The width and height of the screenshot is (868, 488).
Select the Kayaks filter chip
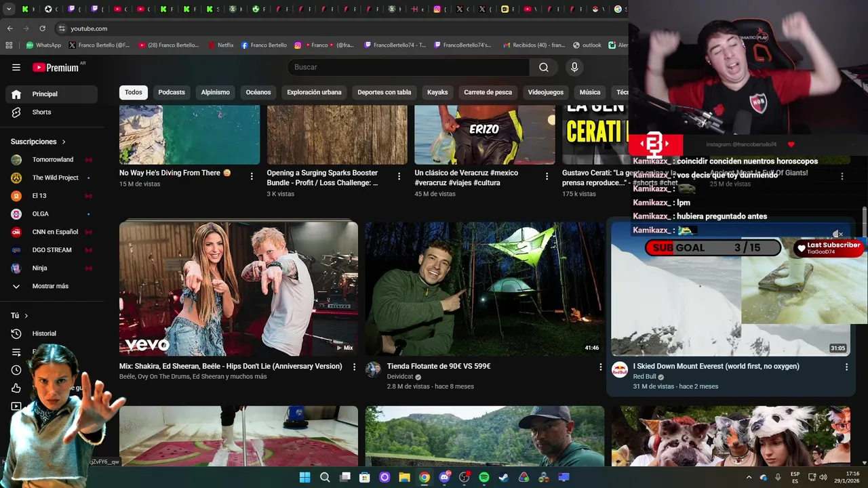pyautogui.click(x=437, y=92)
